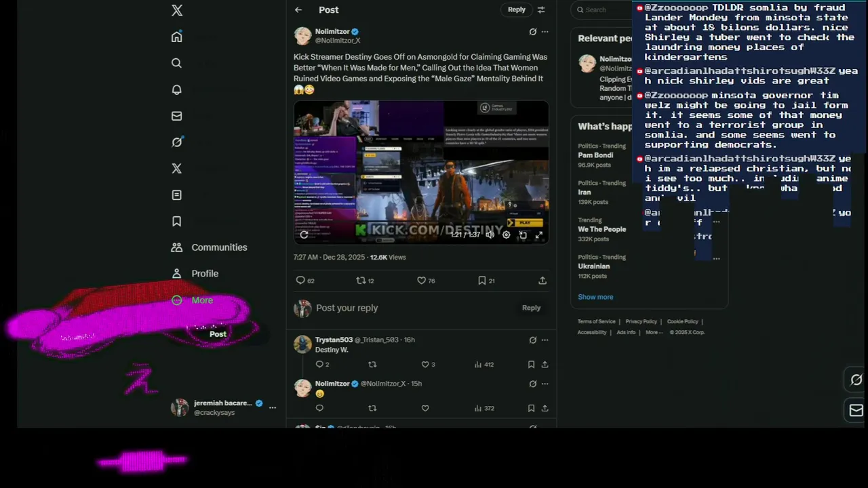Open the Ukrainian trending topic
This screenshot has height=488, width=868.
point(594,266)
